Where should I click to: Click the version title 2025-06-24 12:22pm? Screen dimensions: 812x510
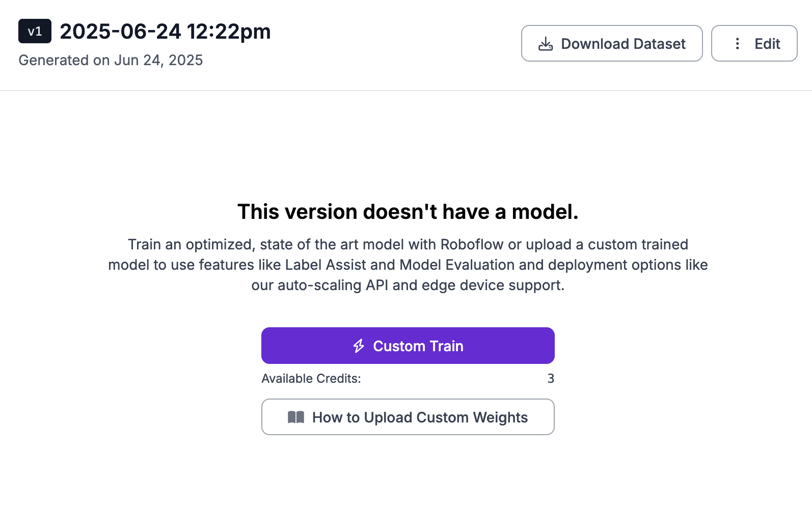click(165, 32)
